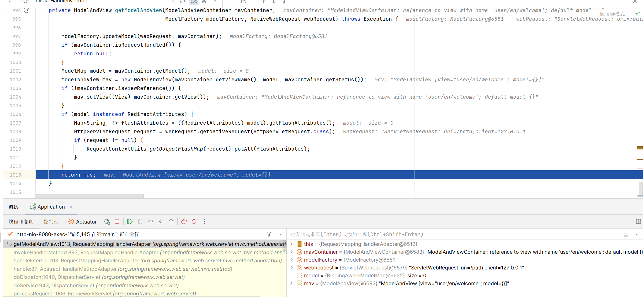This screenshot has height=297, width=644.
Task: Add expression to watches
Action: tap(626, 234)
